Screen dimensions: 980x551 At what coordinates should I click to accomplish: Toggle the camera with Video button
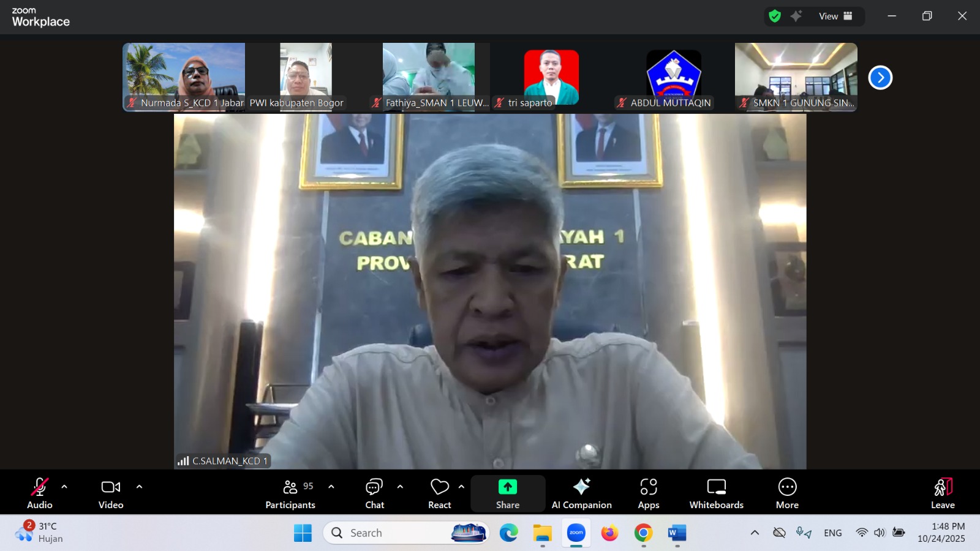coord(111,493)
